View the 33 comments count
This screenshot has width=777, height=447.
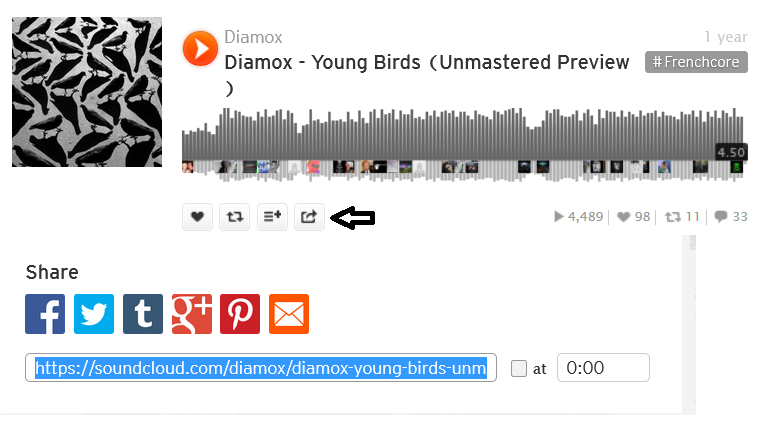[731, 217]
